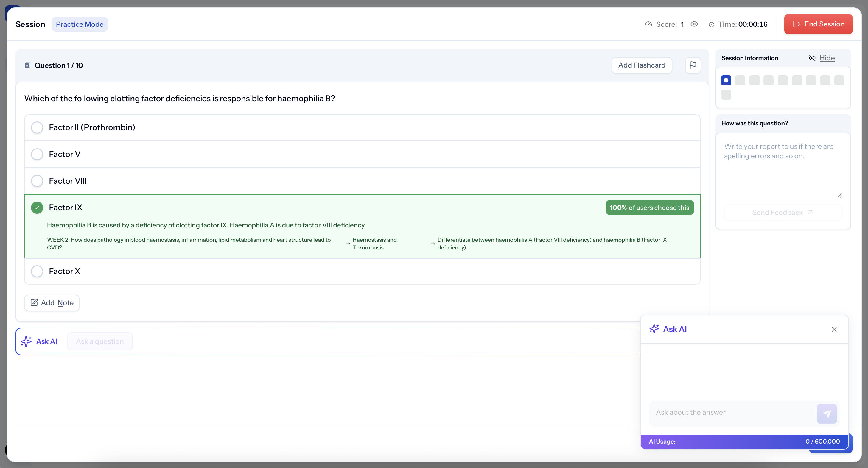868x468 pixels.
Task: Click the timer clock icon
Action: click(x=711, y=24)
